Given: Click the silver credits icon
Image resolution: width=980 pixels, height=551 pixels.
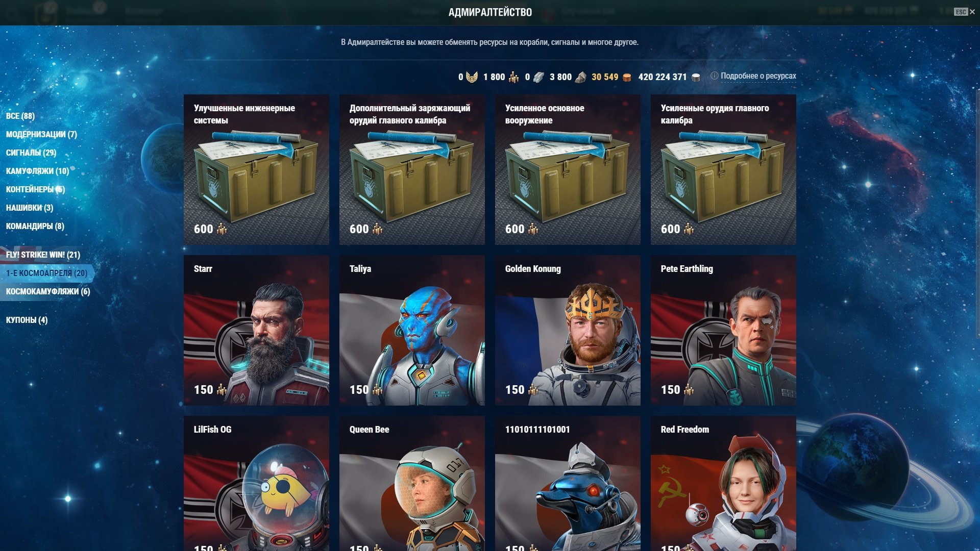Looking at the screenshot, I should point(695,77).
